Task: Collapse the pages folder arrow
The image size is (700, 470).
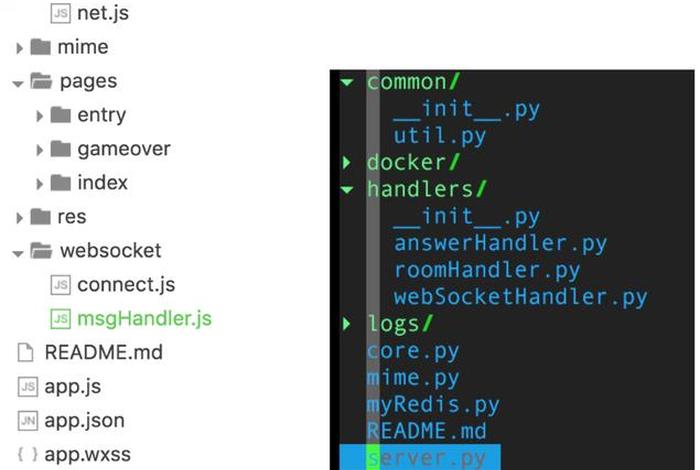Action: (19, 82)
